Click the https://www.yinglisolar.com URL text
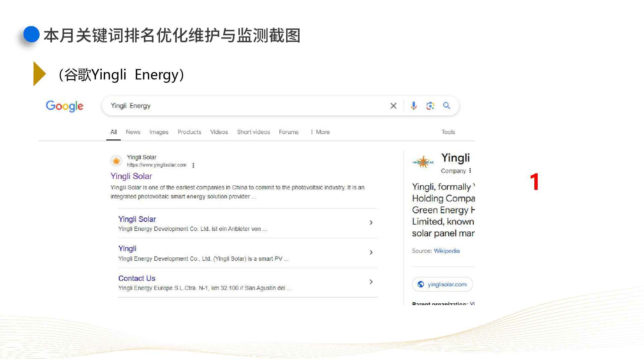644x362 pixels. pyautogui.click(x=157, y=165)
